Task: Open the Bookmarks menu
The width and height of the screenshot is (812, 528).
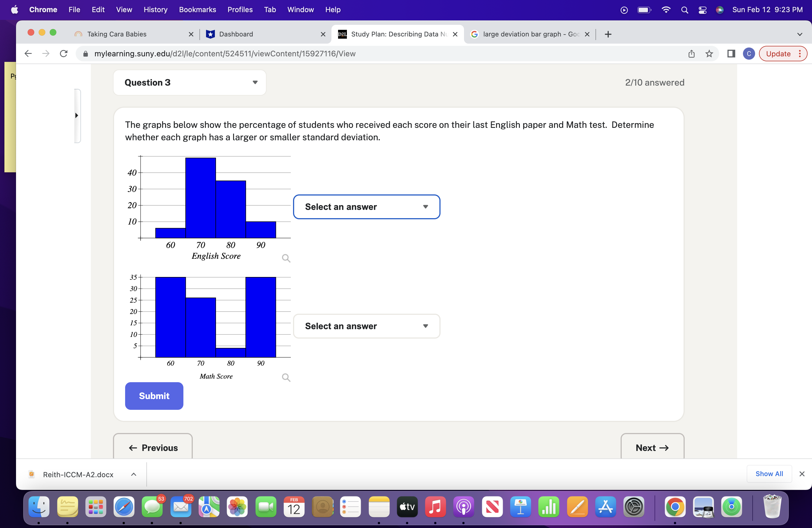Action: coord(197,10)
